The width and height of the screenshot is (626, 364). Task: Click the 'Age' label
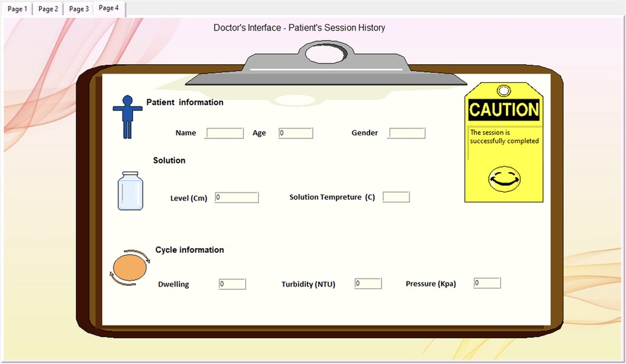pos(259,133)
